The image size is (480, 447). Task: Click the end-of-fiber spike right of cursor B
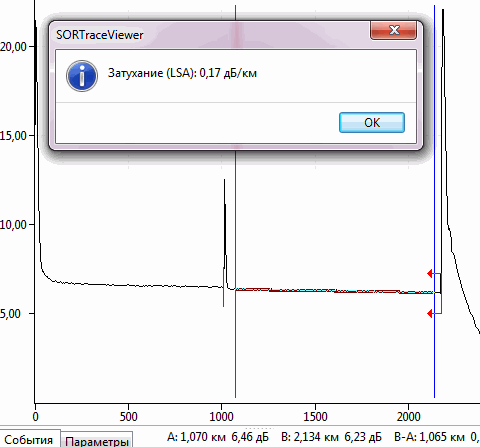(443, 100)
